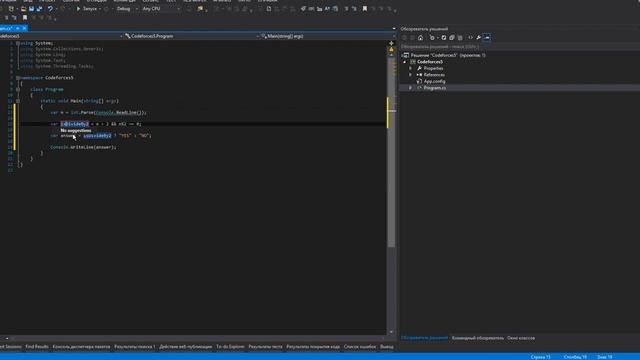Open Результаты теста tab
Screen dimensions: 640x360
(265, 347)
